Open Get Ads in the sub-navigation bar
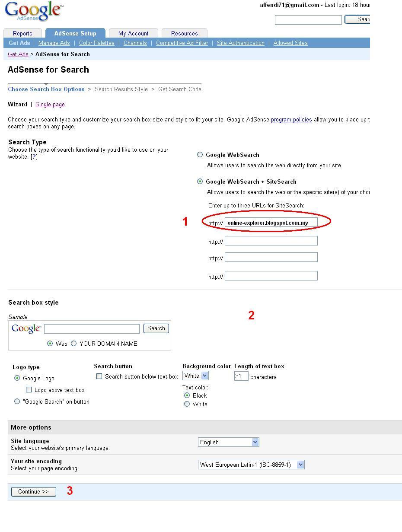This screenshot has width=402, height=532. click(19, 43)
